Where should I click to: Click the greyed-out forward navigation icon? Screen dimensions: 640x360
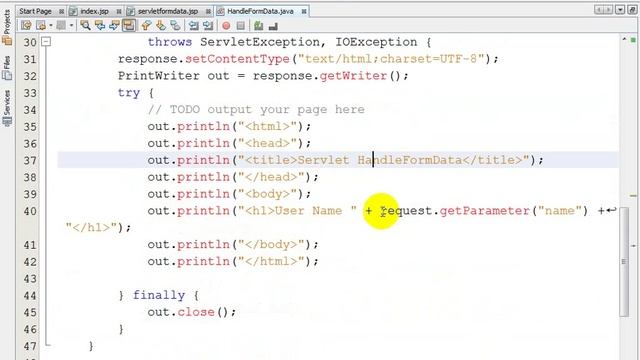click(x=61, y=25)
